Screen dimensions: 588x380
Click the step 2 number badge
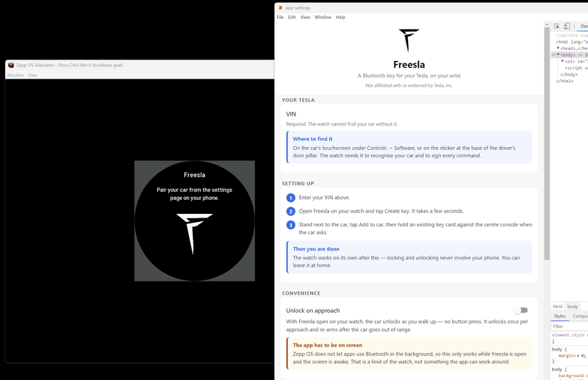tap(290, 211)
